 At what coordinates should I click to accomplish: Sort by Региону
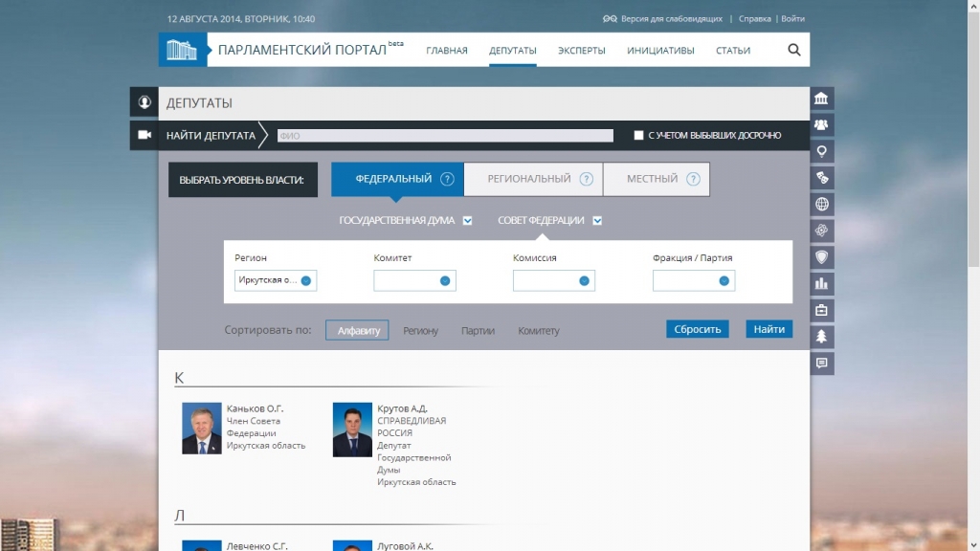(x=421, y=330)
